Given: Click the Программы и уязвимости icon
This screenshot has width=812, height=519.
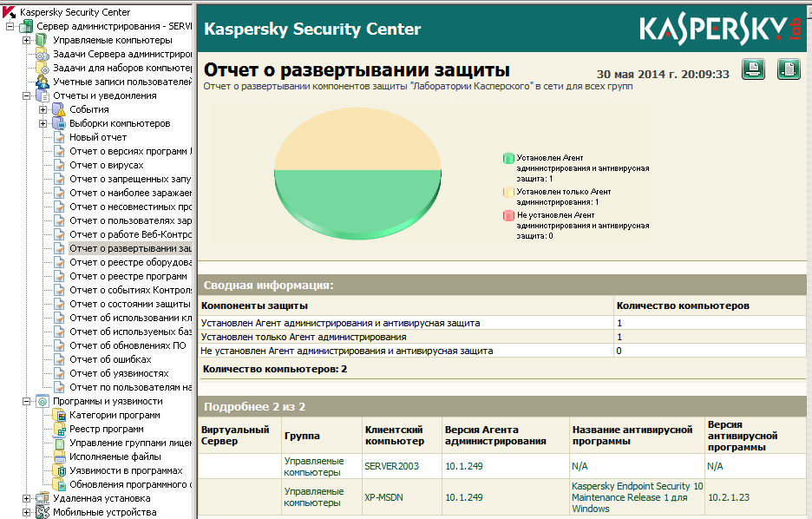Looking at the screenshot, I should pyautogui.click(x=42, y=402).
